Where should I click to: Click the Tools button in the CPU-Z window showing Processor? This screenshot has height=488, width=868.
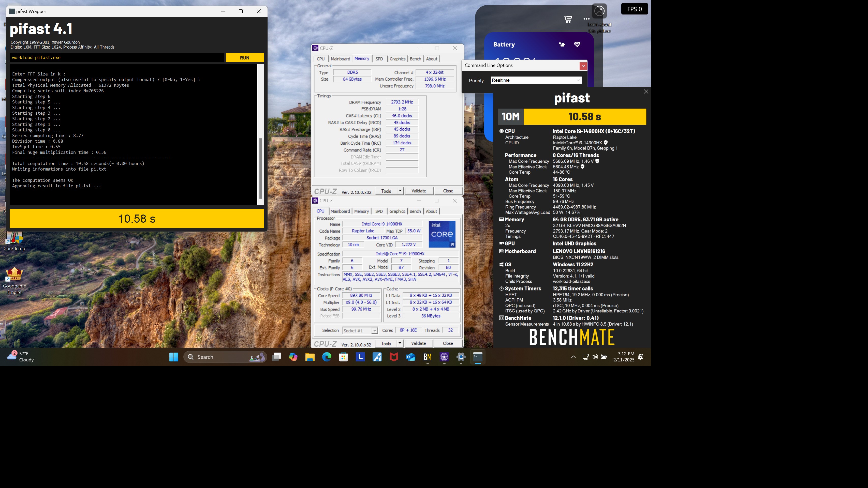click(x=386, y=344)
